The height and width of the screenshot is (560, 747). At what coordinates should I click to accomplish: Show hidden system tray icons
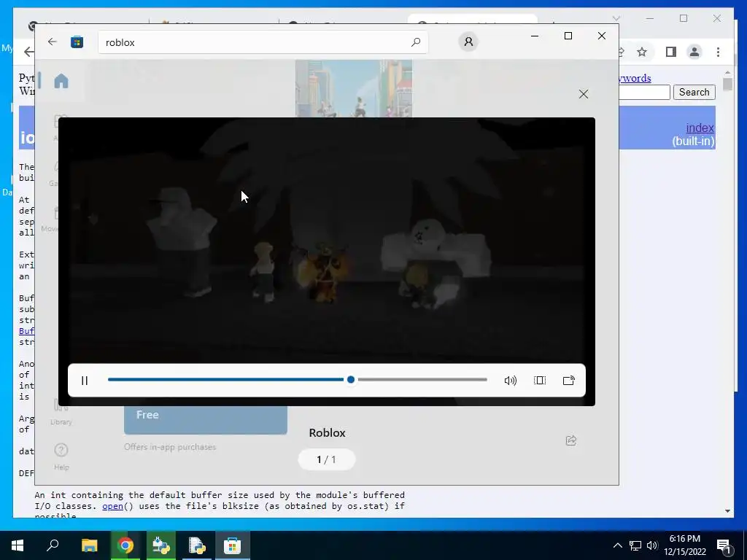click(x=617, y=545)
